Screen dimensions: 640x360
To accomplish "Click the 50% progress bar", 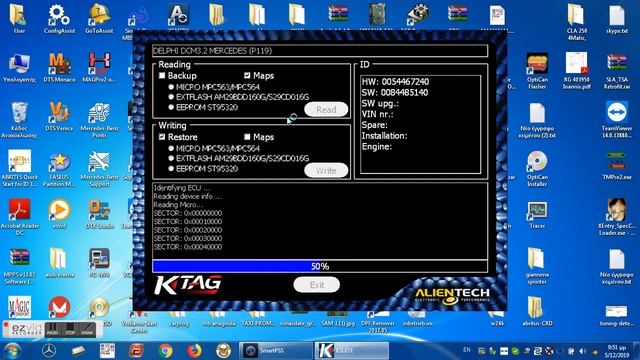I will click(x=320, y=267).
